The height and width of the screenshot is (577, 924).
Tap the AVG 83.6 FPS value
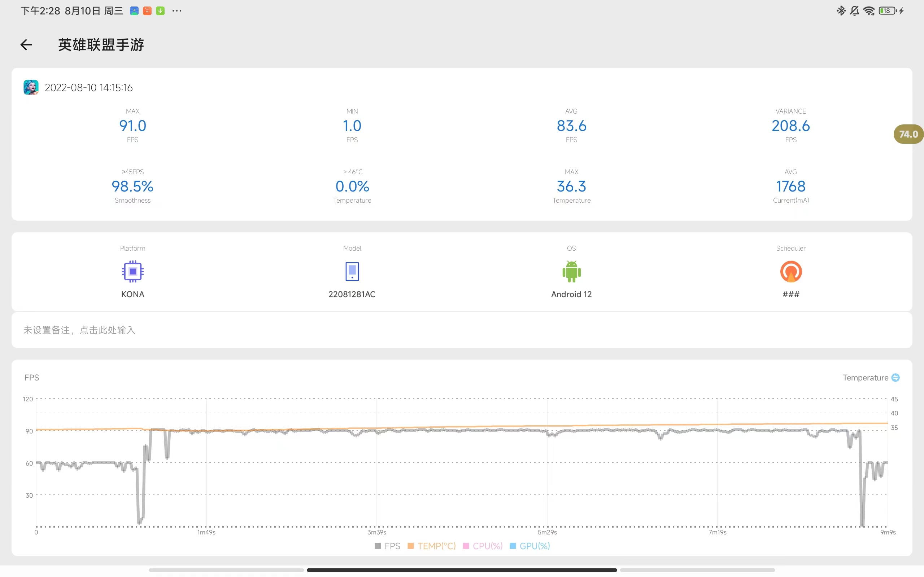571,125
